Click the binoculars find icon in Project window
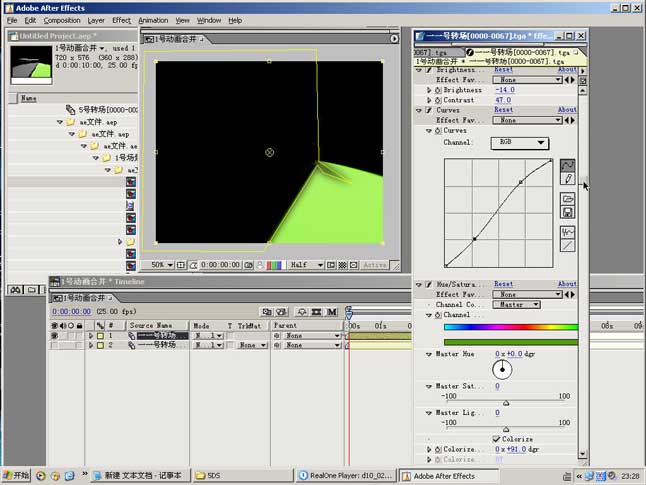646x485 pixels. tap(16, 290)
